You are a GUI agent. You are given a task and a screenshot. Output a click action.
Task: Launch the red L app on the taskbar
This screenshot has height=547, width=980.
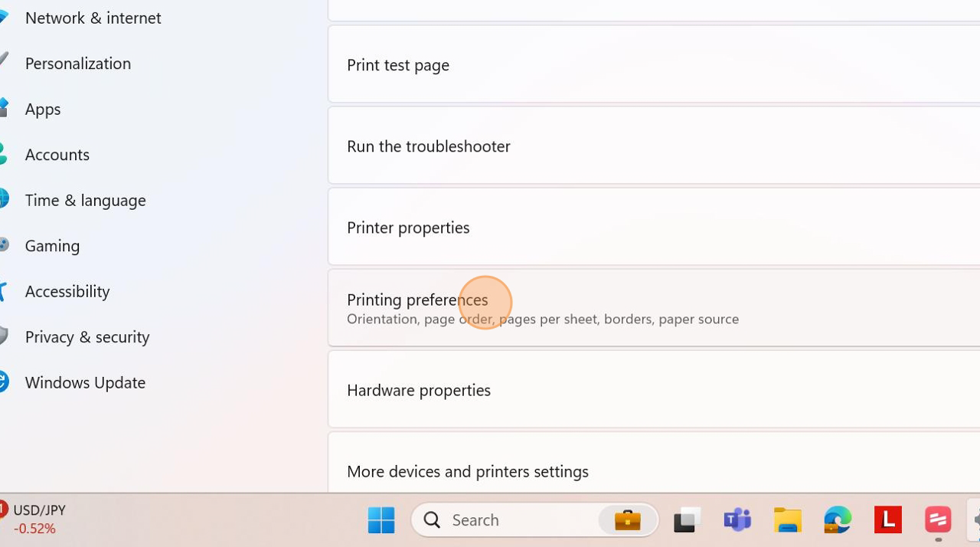pos(887,519)
